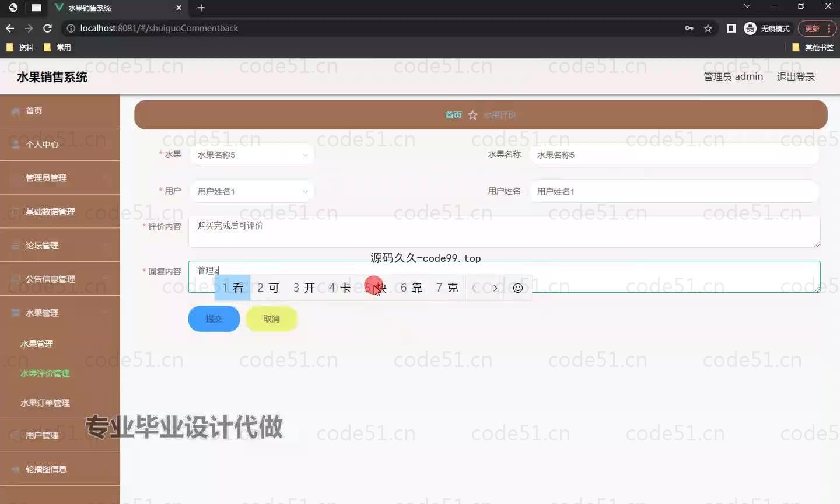Screen dimensions: 840x504
Task: Open the 首页 sidebar menu item
Action: 60,110
